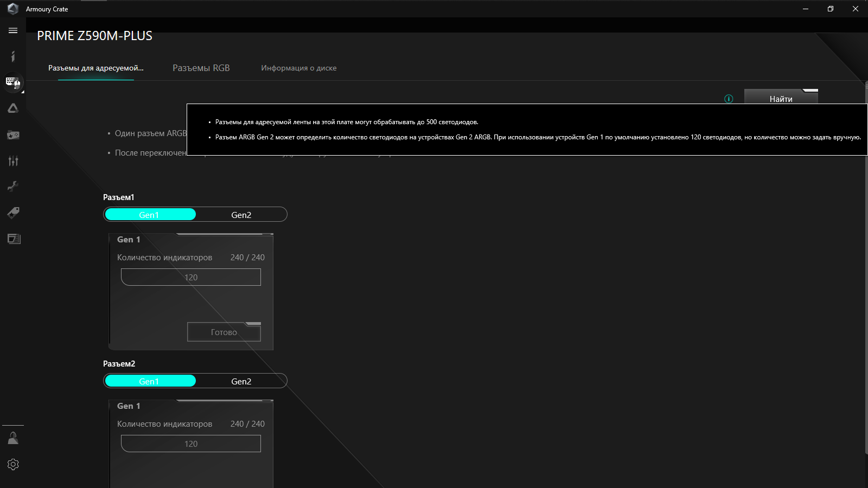
Task: Open the Device keyboard-mouse sidebar icon
Action: tap(13, 82)
